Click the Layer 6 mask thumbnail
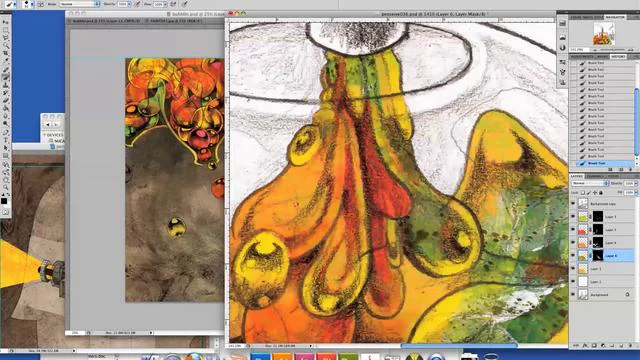The height and width of the screenshot is (360, 640). click(x=598, y=256)
